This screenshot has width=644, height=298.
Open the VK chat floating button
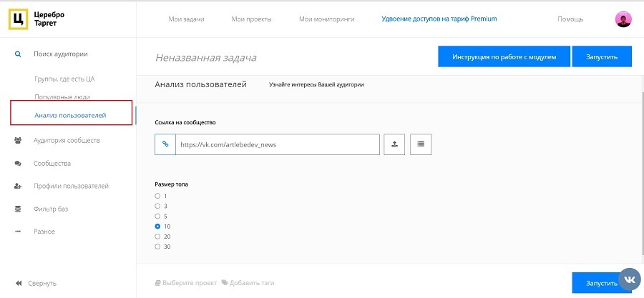[x=629, y=279]
